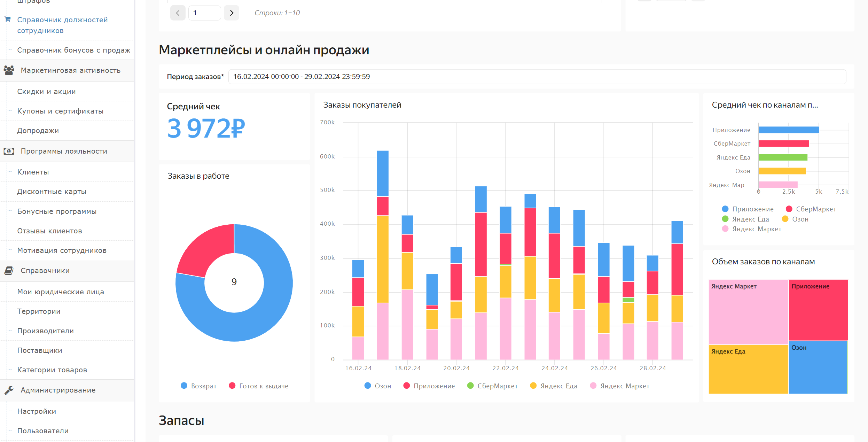Viewport: 868px width, 442px height.
Task: Click the Маркетинговая активность people icon
Action: (x=9, y=70)
